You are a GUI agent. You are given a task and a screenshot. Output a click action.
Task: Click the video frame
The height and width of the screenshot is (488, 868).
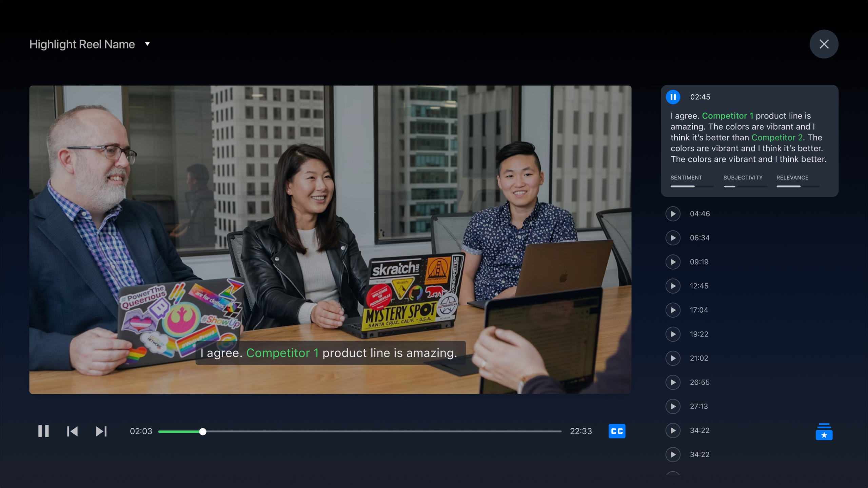pyautogui.click(x=330, y=240)
